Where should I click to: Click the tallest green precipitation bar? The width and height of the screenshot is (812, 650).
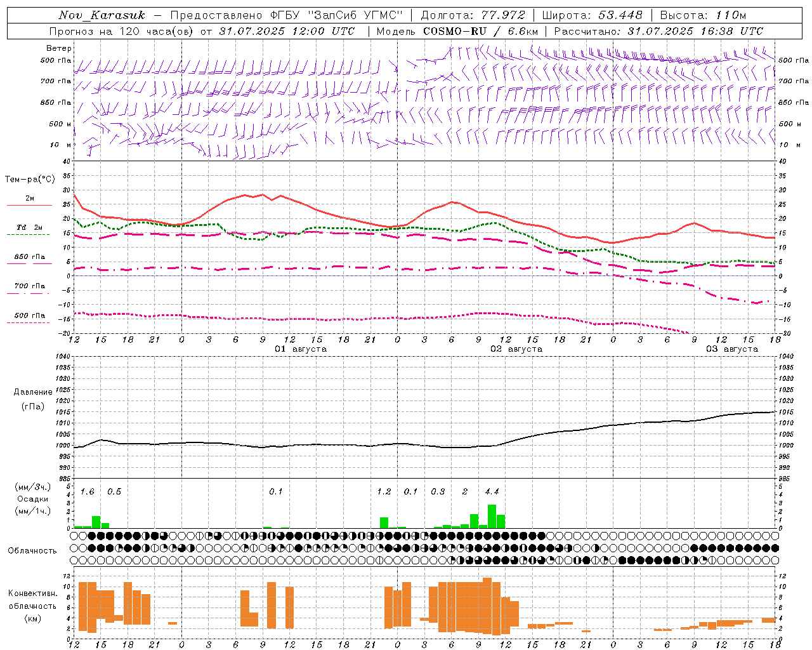(x=492, y=517)
